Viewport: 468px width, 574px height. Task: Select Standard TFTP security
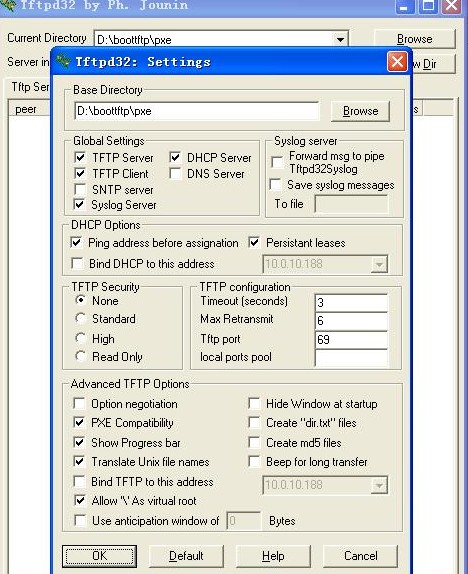80,318
